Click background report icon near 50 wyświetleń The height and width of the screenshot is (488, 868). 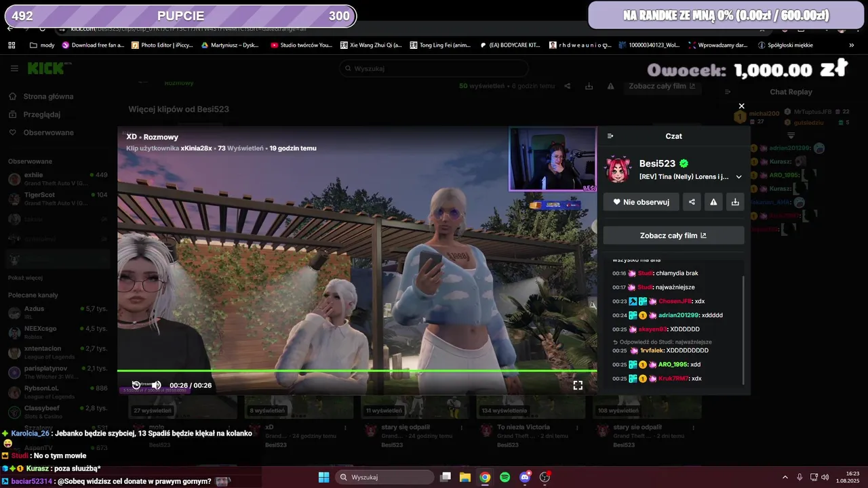click(611, 86)
